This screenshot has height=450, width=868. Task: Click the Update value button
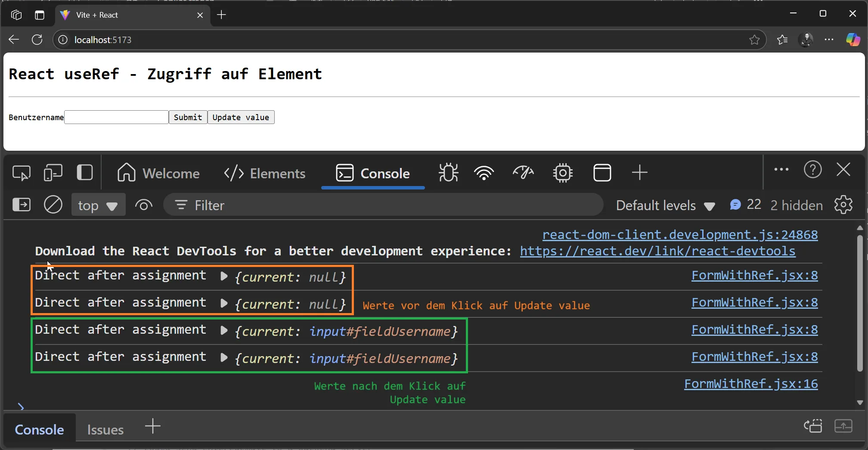(241, 117)
